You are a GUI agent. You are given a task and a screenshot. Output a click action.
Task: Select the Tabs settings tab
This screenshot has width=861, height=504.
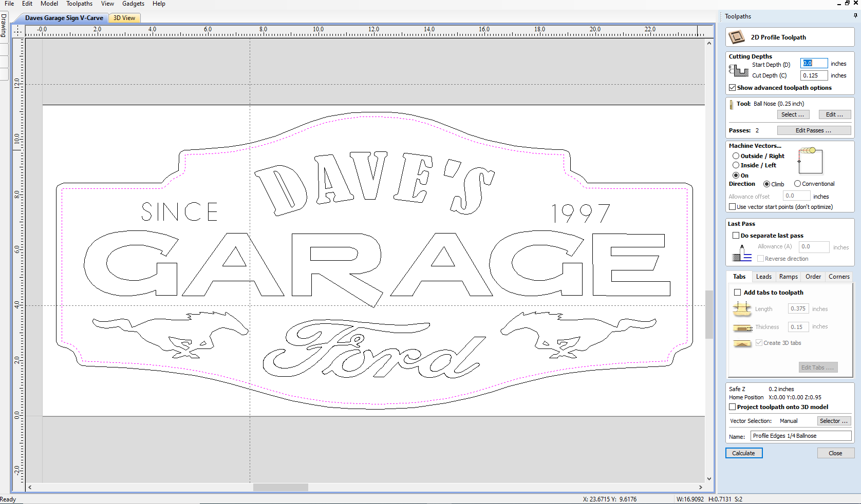coord(739,277)
